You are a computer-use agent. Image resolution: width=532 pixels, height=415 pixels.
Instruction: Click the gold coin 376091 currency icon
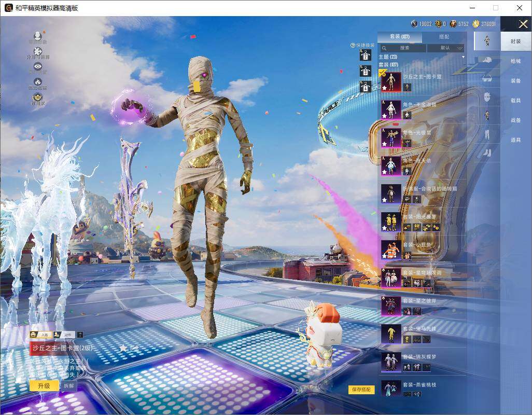(x=475, y=24)
